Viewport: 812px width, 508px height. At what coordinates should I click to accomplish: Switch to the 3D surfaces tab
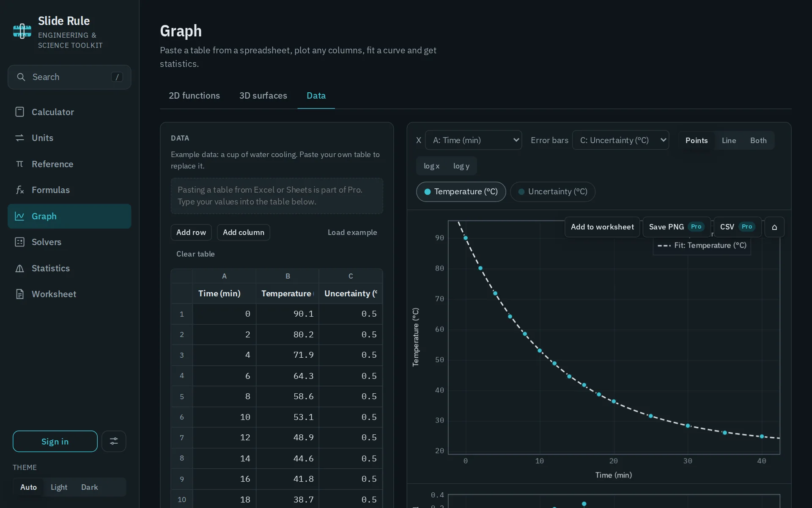[263, 96]
